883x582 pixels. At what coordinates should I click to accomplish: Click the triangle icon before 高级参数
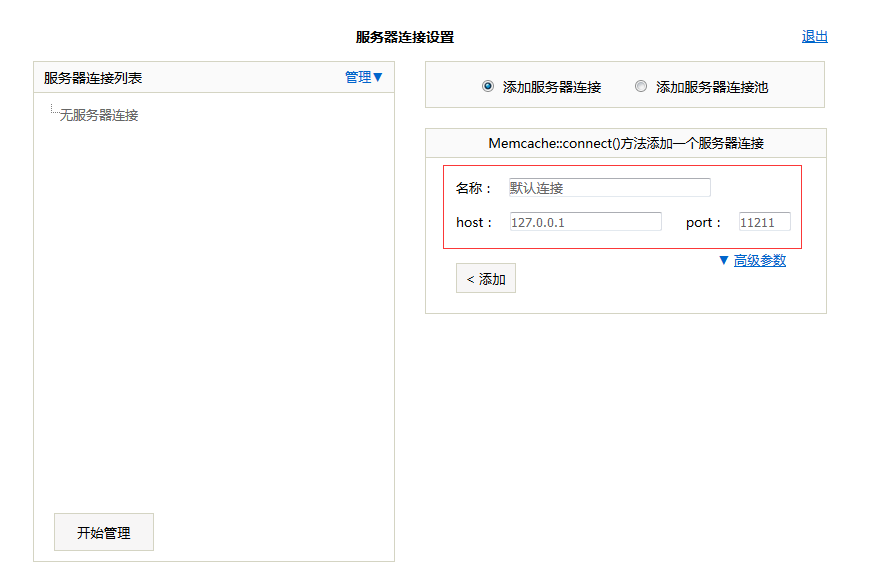(723, 260)
